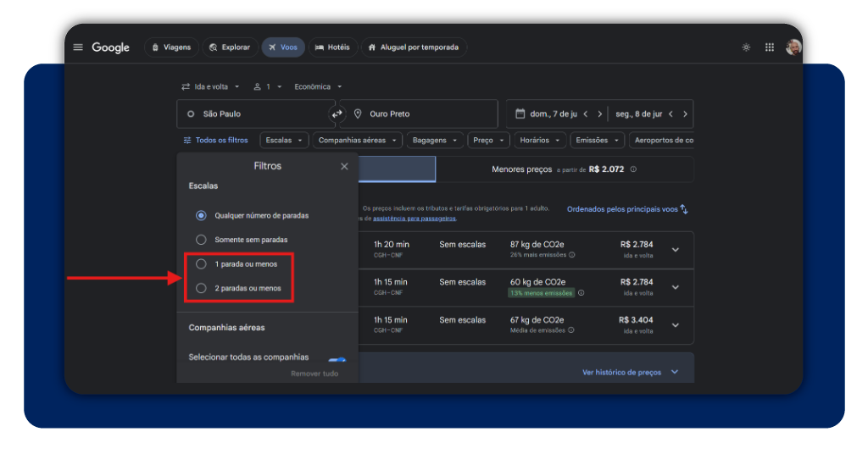Open the Companhias aéreas filter dropdown
868x454 pixels.
pyautogui.click(x=358, y=141)
